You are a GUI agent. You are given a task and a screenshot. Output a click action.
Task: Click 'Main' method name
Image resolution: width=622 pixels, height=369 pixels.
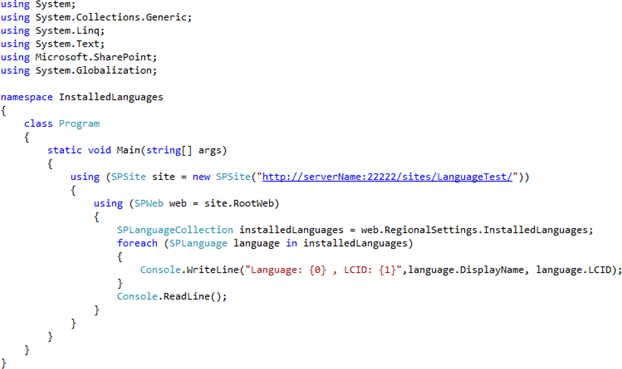(128, 150)
